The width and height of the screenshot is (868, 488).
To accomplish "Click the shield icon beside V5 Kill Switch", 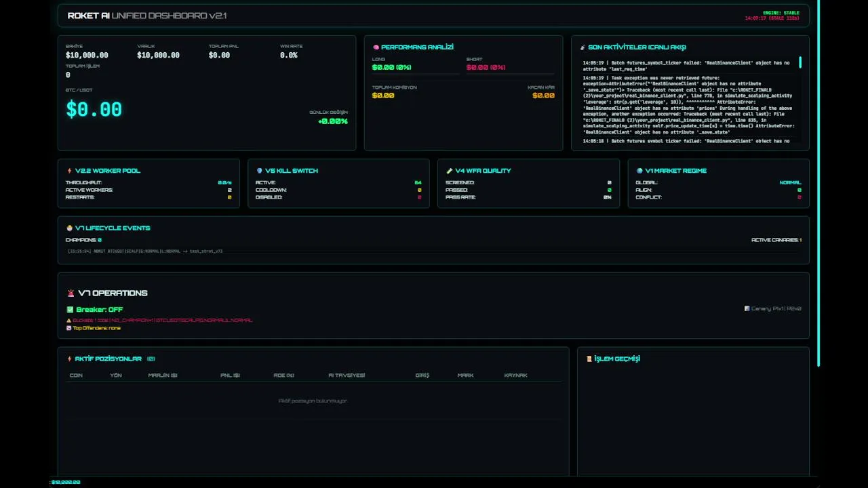I will click(x=259, y=171).
